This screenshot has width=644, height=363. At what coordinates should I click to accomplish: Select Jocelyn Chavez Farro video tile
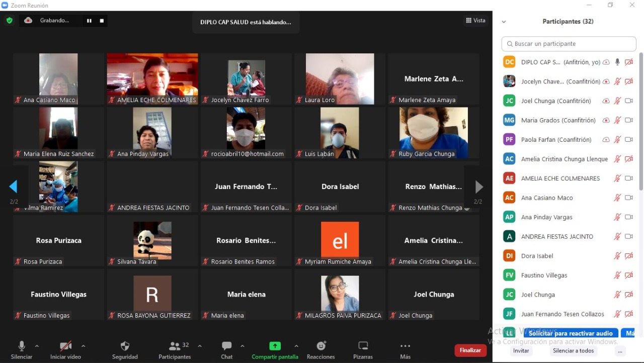[x=246, y=79]
